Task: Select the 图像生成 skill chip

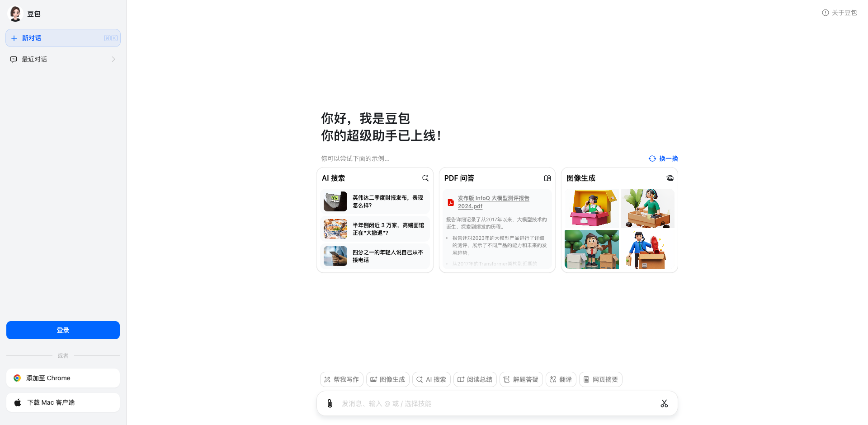Action: tap(388, 379)
